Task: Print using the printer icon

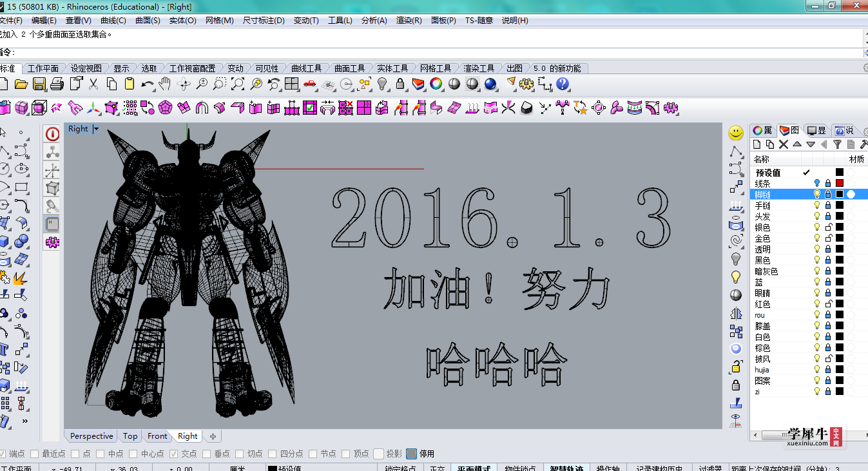Action: (x=57, y=84)
